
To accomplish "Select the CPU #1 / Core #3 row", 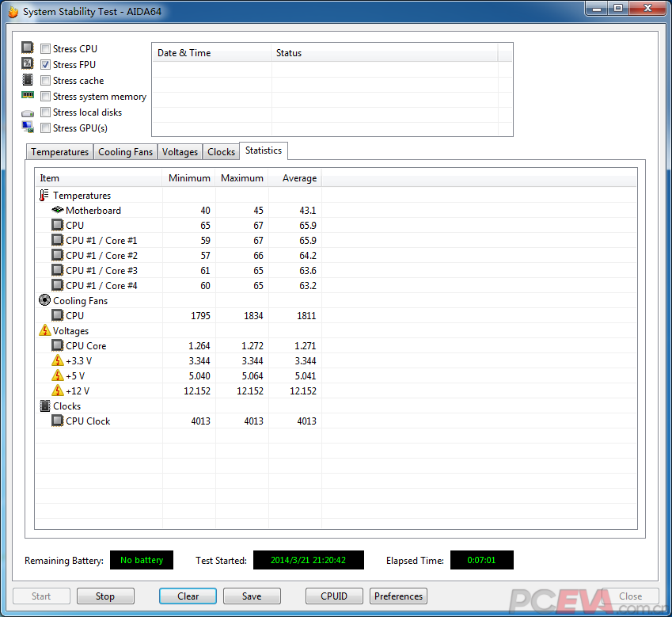I will [101, 271].
